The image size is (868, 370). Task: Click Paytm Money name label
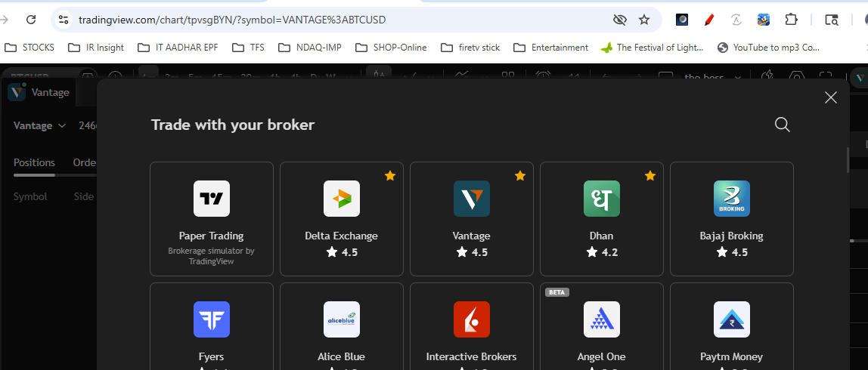point(732,356)
